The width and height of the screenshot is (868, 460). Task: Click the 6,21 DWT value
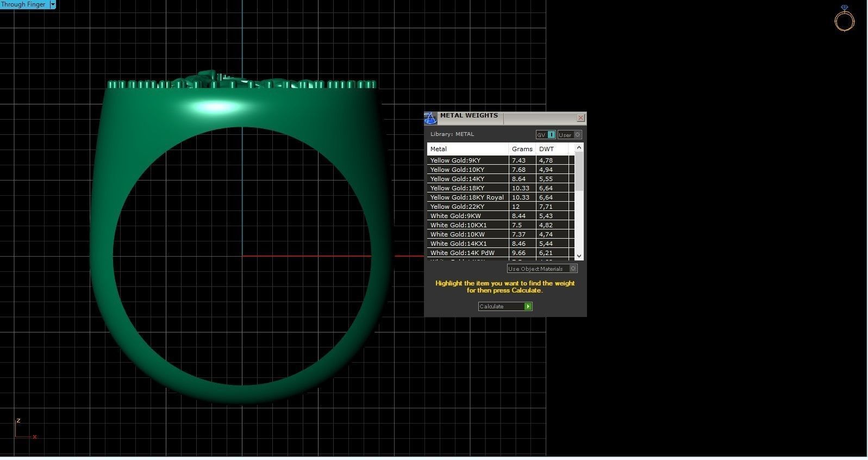click(546, 253)
